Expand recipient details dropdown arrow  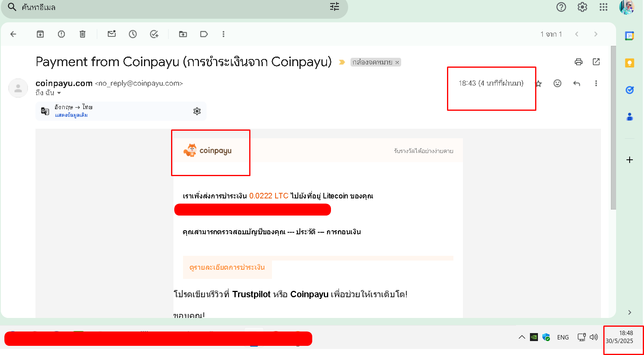click(x=59, y=93)
